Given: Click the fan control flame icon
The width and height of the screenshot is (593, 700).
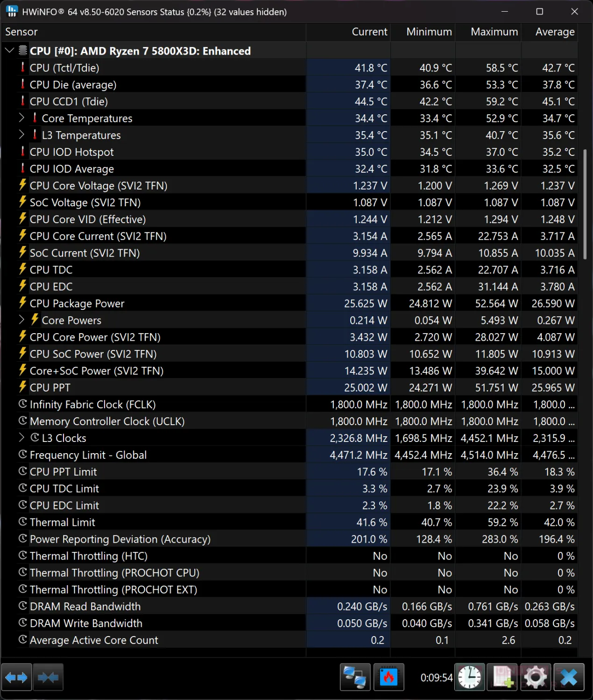Looking at the screenshot, I should [388, 677].
